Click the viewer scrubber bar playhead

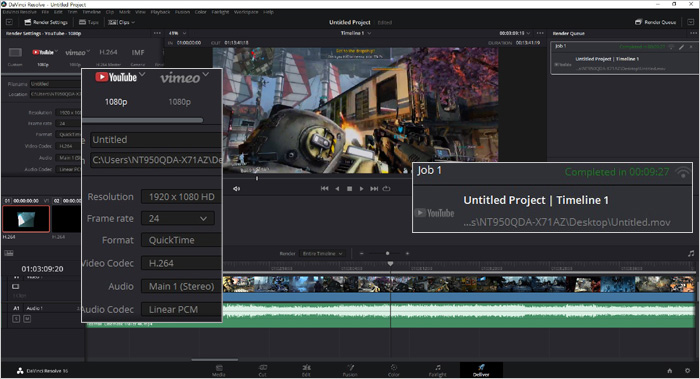point(257,178)
